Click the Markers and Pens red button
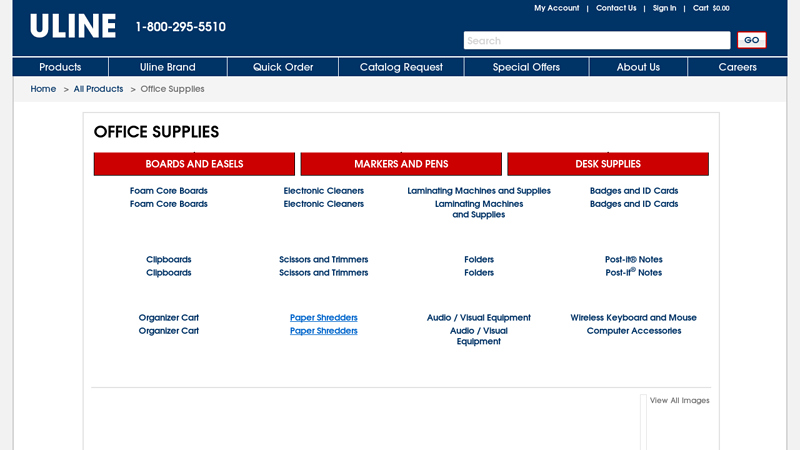This screenshot has width=800, height=450. [x=401, y=164]
